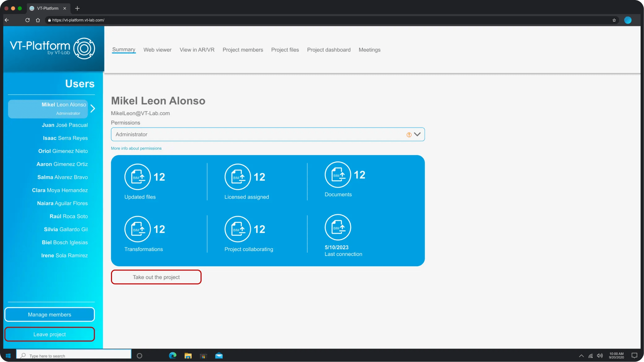This screenshot has width=644, height=362.
Task: Click the orange permission warning icon
Action: point(409,135)
